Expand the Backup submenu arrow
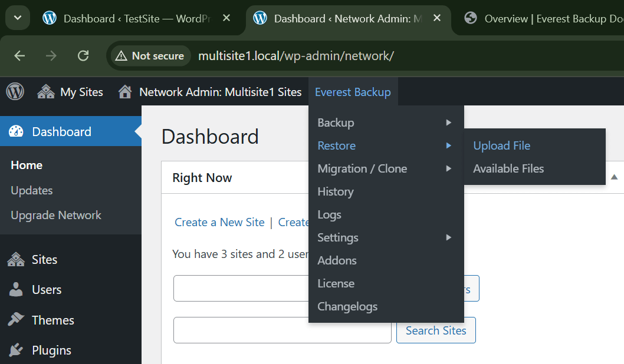 [448, 123]
